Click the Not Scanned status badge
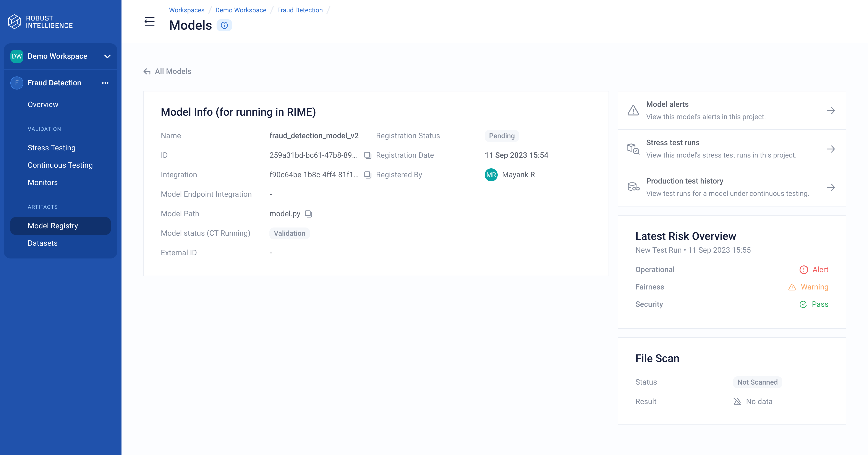The width and height of the screenshot is (868, 455). pyautogui.click(x=757, y=382)
